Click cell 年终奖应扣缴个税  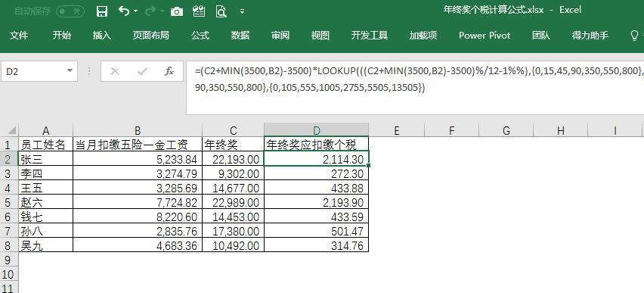316,145
